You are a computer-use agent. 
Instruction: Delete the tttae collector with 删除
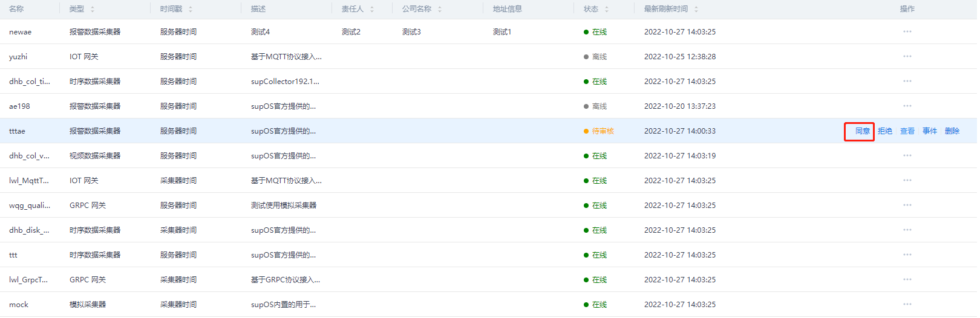952,131
